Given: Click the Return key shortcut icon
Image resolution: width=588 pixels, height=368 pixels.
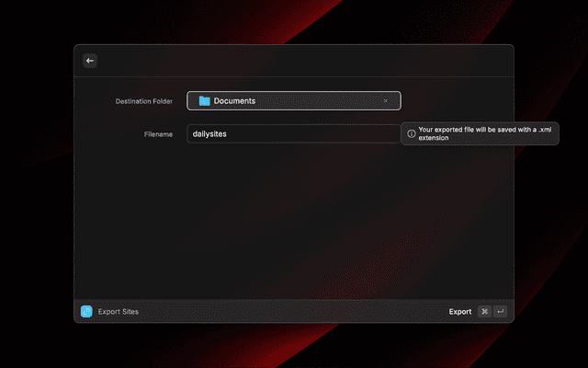Looking at the screenshot, I should coord(500,311).
